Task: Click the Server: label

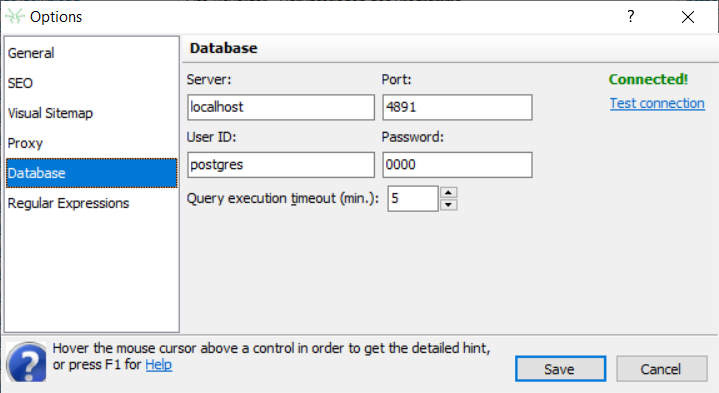Action: click(209, 79)
